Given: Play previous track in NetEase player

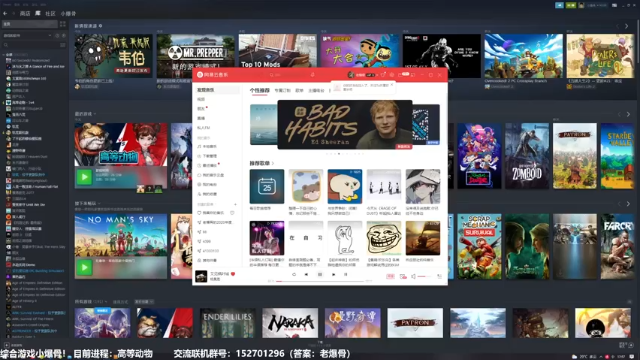Looking at the screenshot, I should click(307, 275).
